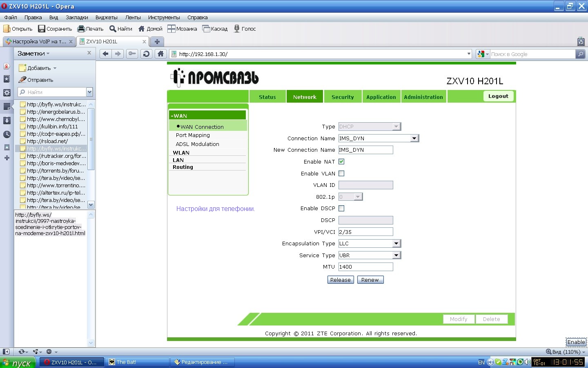Image resolution: width=588 pixels, height=368 pixels.
Task: Open the Port Mapping menu link
Action: [x=193, y=135]
